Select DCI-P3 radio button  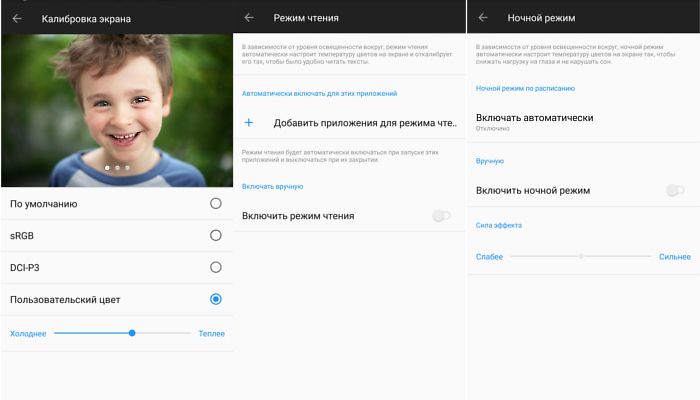215,267
